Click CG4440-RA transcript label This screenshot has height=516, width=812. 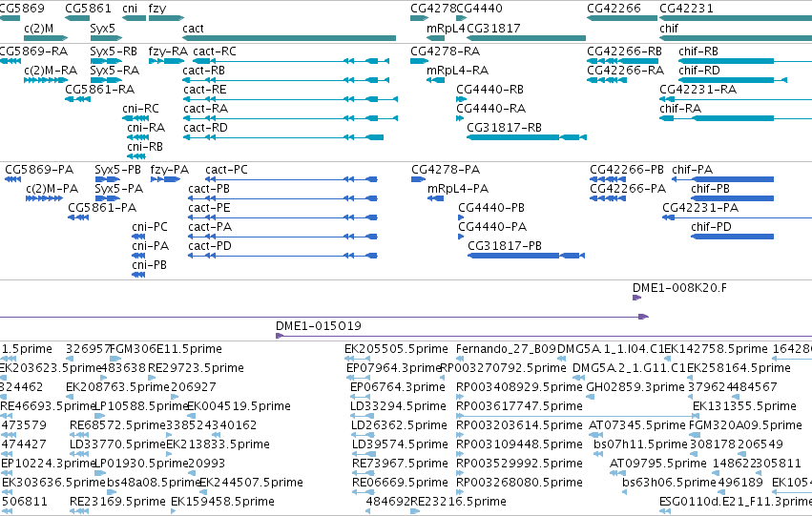(x=491, y=109)
